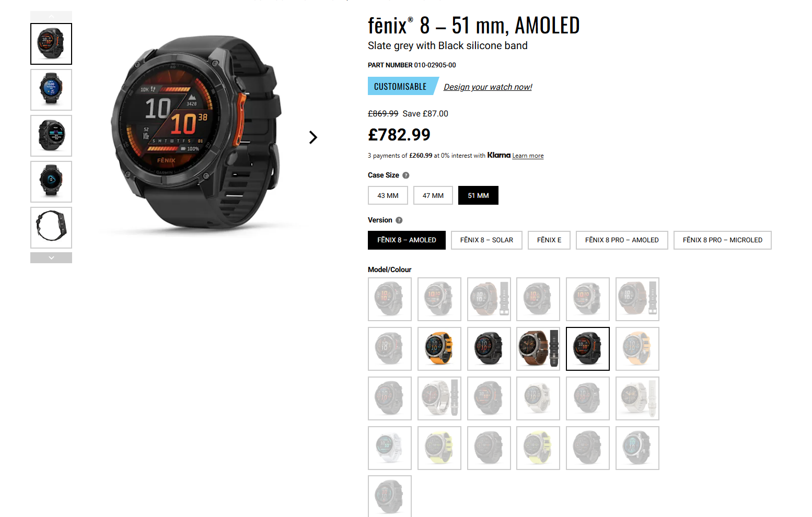The height and width of the screenshot is (517, 812).
Task: Open Klarna Learn more link
Action: pos(528,156)
